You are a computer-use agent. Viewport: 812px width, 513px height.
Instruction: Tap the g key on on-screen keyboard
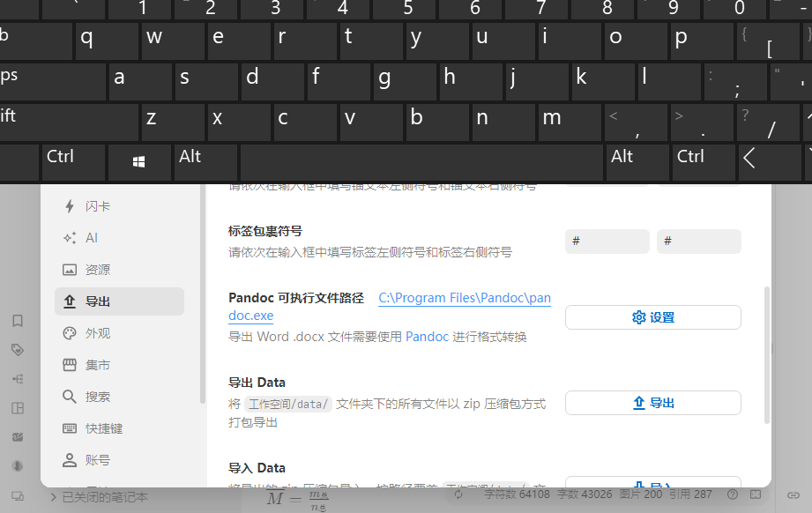click(x=405, y=81)
